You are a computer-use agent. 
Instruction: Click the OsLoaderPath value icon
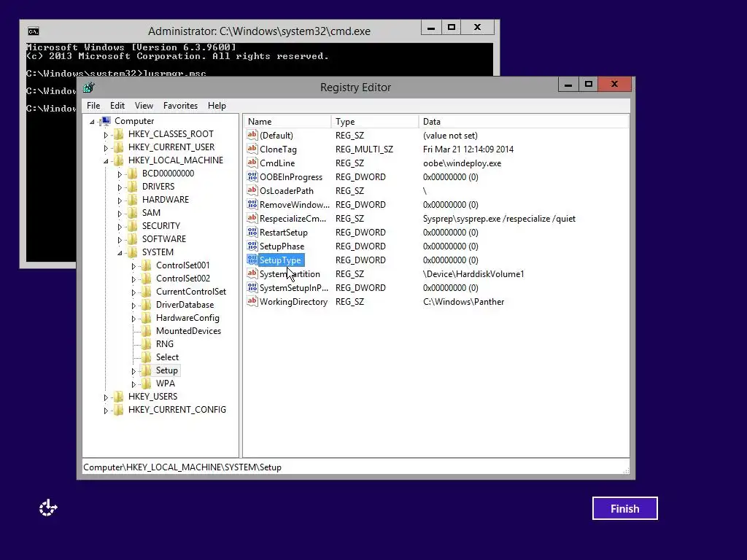pos(252,190)
